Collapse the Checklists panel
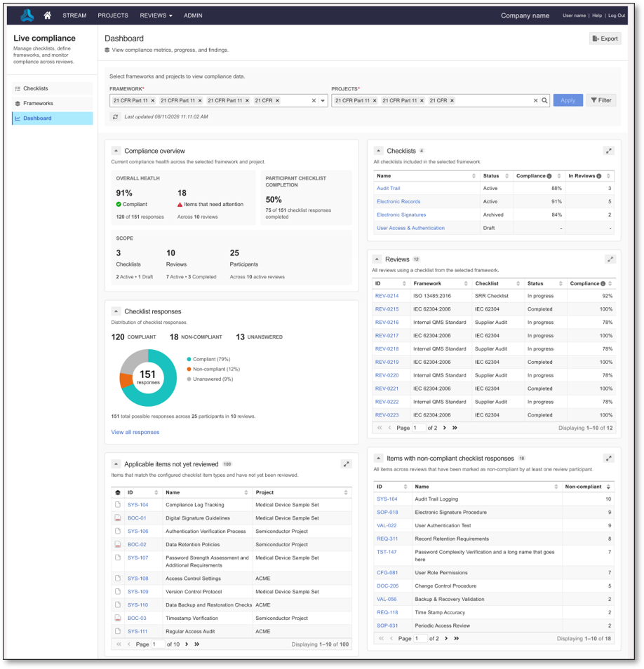This screenshot has width=644, height=669. pos(379,151)
